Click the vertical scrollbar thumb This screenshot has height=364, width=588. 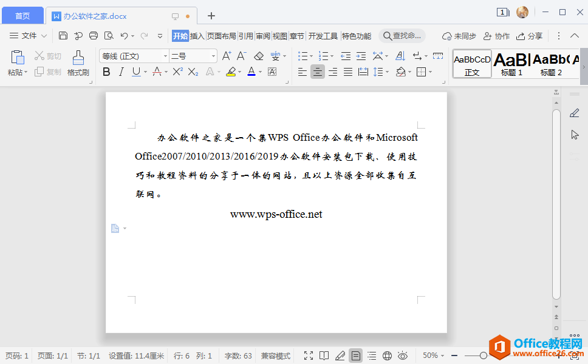tap(556, 204)
